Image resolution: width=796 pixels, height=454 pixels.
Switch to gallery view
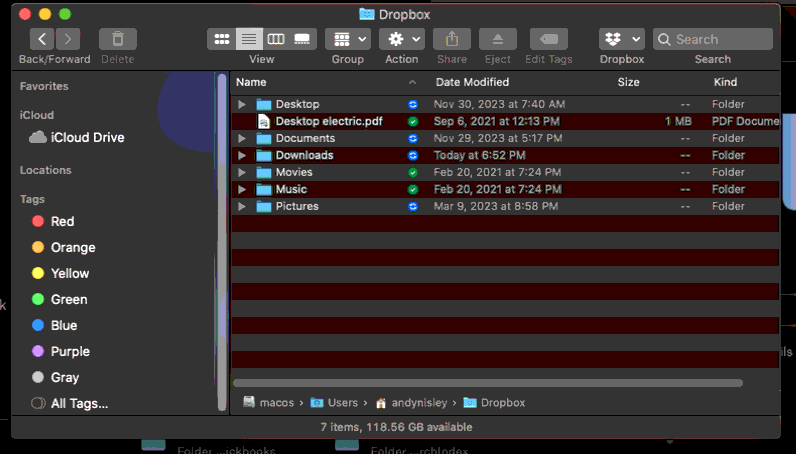coord(303,39)
